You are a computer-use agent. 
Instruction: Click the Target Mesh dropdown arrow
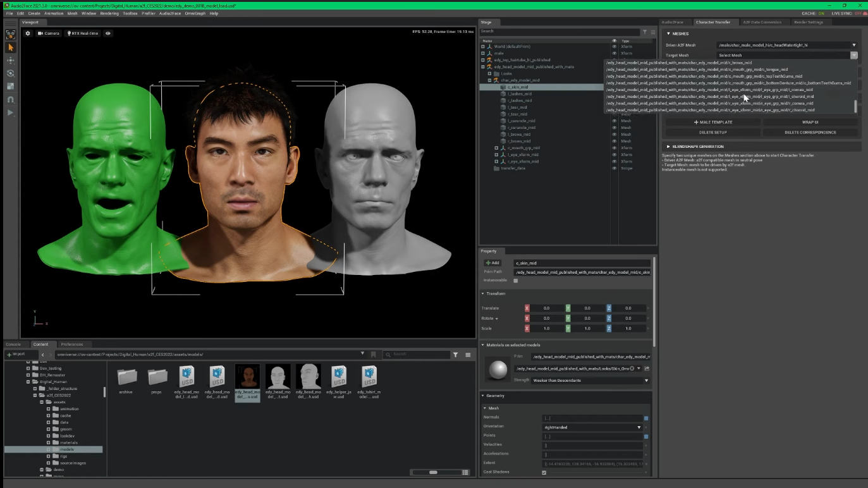tap(853, 56)
